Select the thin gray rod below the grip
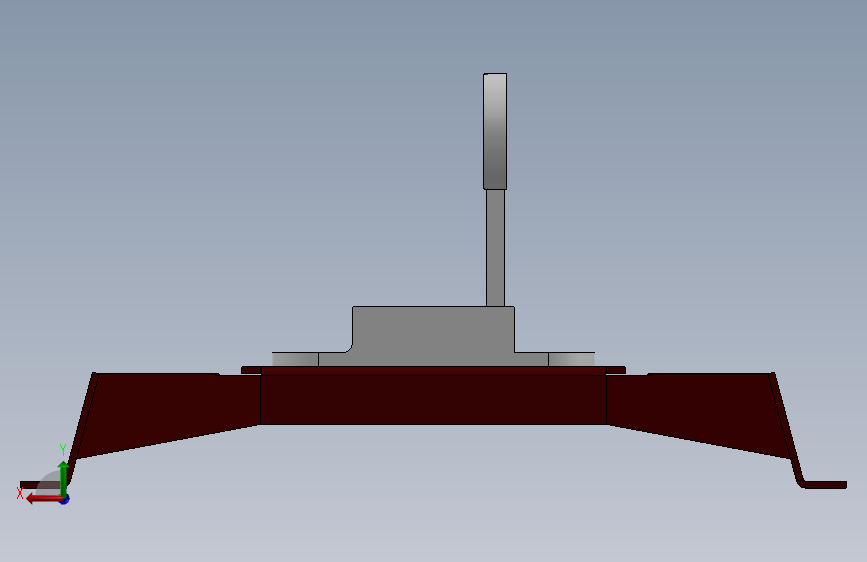This screenshot has height=562, width=867. (x=495, y=248)
